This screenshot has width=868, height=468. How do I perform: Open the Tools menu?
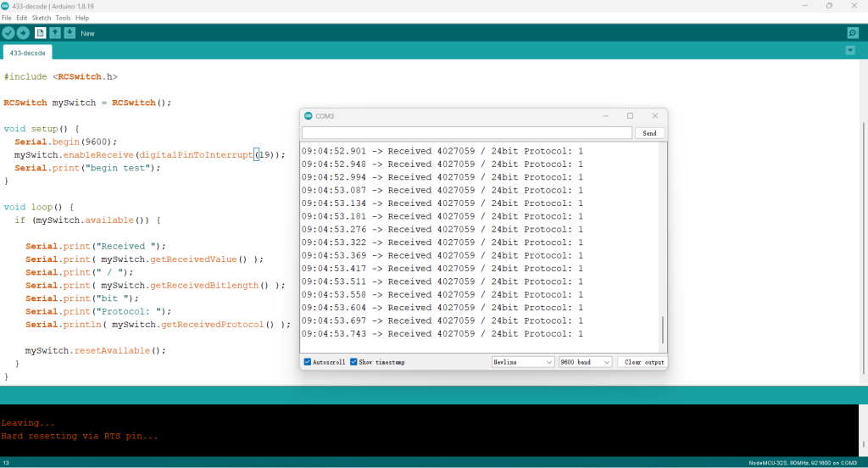coord(64,18)
